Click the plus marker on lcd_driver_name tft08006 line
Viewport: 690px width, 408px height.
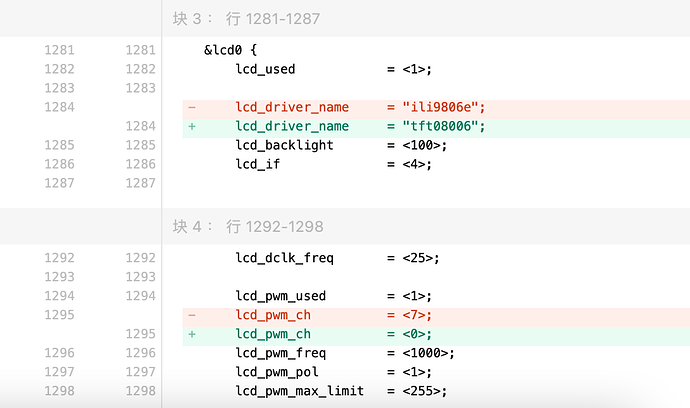point(192,126)
